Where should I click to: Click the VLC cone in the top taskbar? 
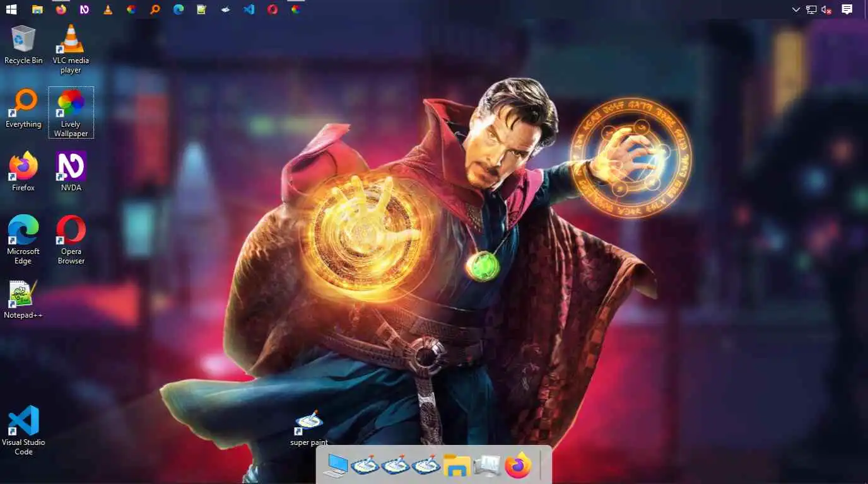point(108,9)
